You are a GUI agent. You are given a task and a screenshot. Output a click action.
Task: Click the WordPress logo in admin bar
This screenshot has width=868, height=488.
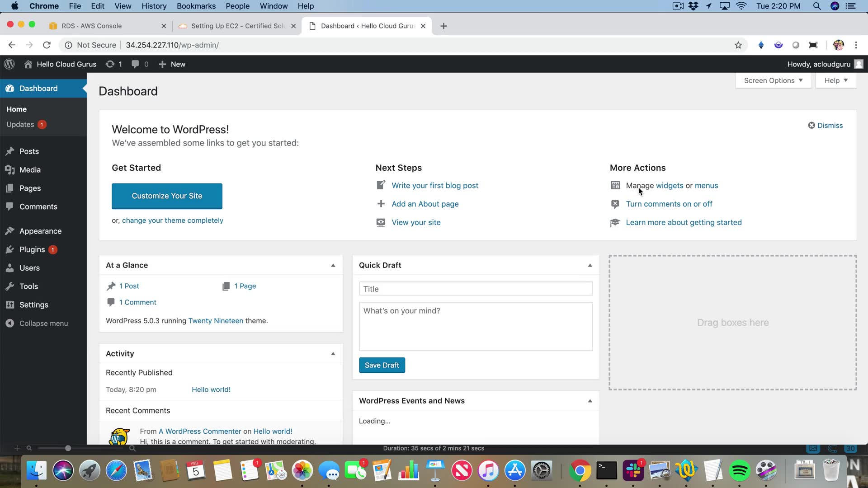coord(9,64)
